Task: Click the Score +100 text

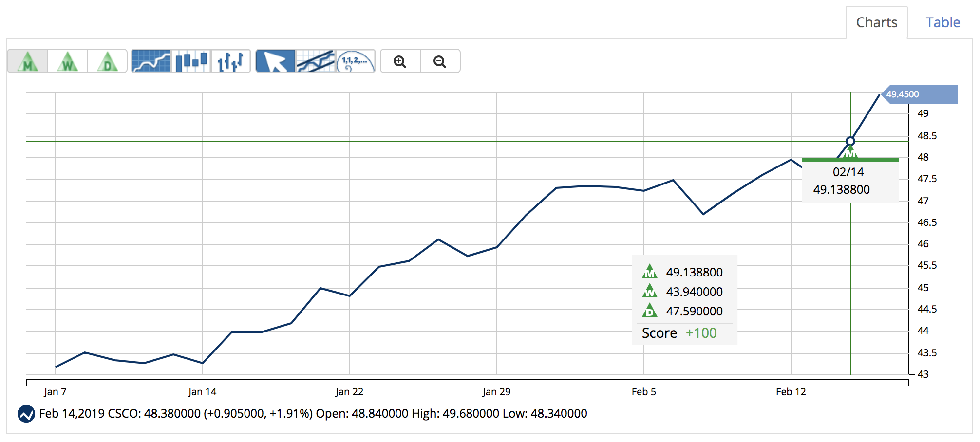Action: 679,333
